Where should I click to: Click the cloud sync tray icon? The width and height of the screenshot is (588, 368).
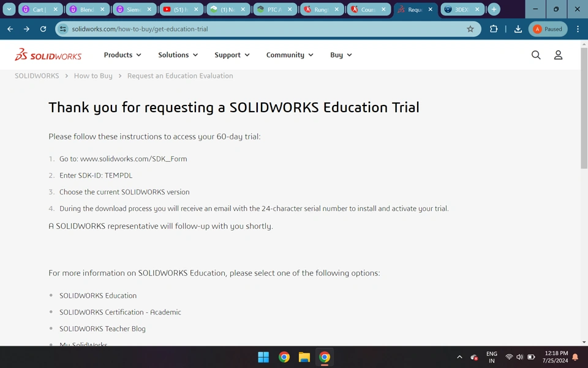pos(474,357)
